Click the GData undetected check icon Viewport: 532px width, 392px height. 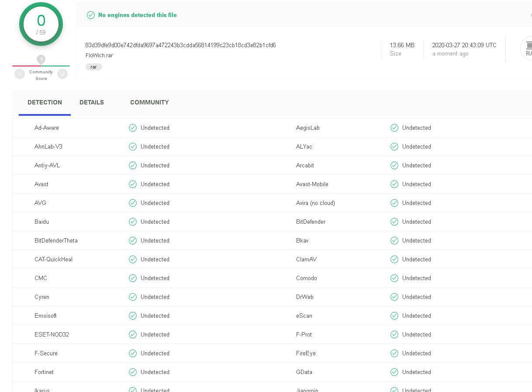[394, 372]
